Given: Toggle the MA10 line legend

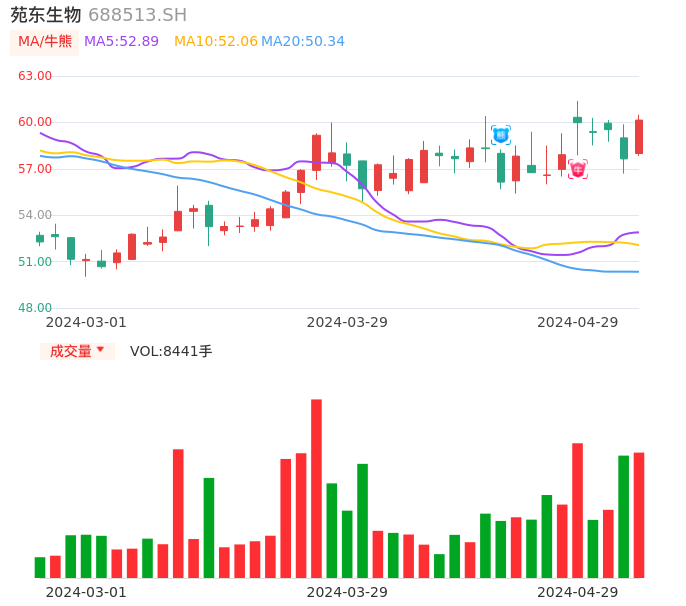Looking at the screenshot, I should point(215,42).
